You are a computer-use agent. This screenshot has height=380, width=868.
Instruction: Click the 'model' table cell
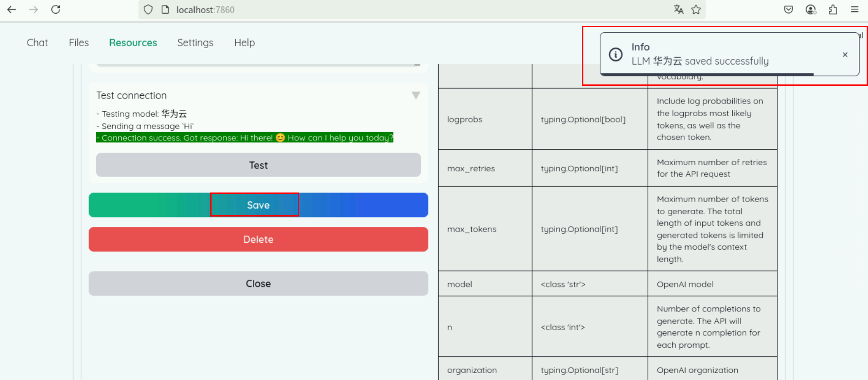tap(485, 284)
